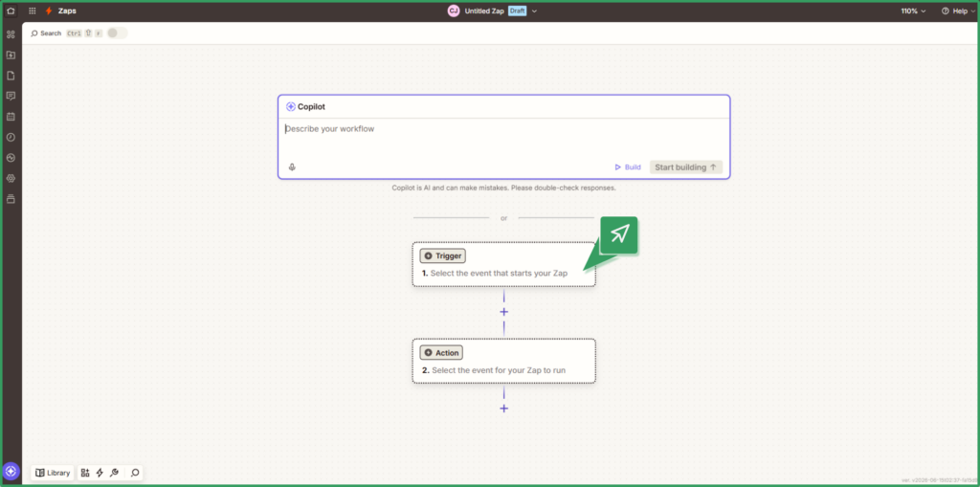Click the wrench tools icon in bottom toolbar

(114, 473)
